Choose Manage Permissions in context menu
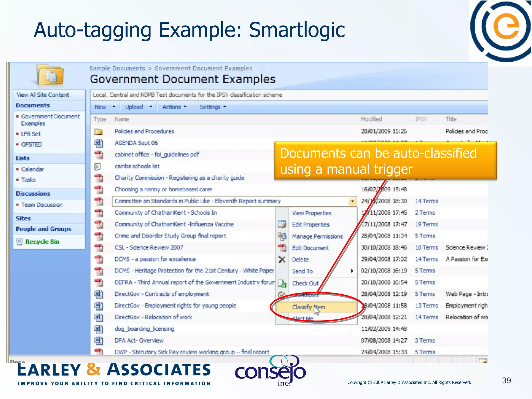Image resolution: width=532 pixels, height=399 pixels. coord(317,236)
